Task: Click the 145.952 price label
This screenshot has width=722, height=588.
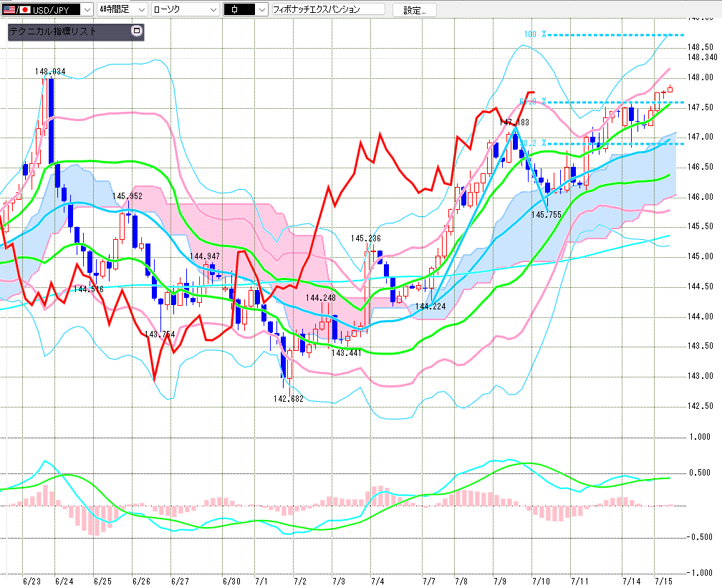Action: coord(127,196)
